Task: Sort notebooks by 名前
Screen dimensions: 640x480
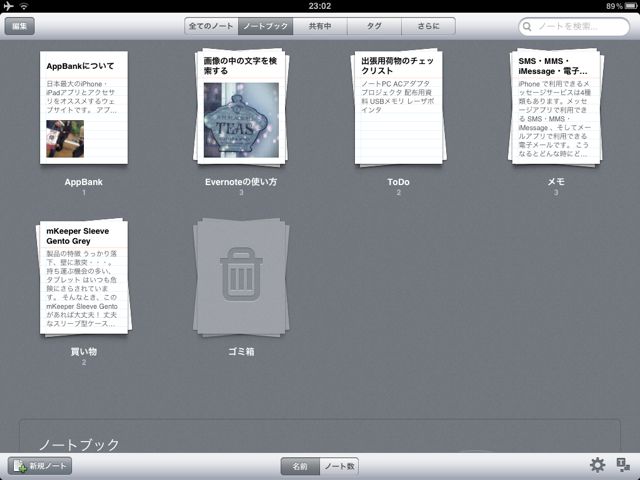Action: 300,466
